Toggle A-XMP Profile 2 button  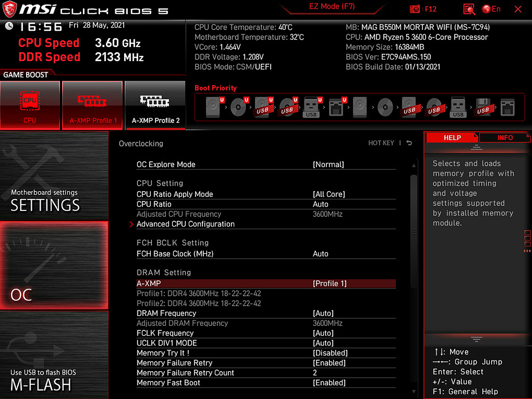coord(155,106)
